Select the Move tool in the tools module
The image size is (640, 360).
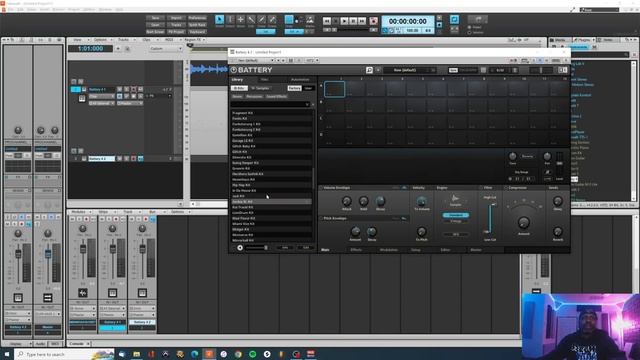click(x=241, y=20)
